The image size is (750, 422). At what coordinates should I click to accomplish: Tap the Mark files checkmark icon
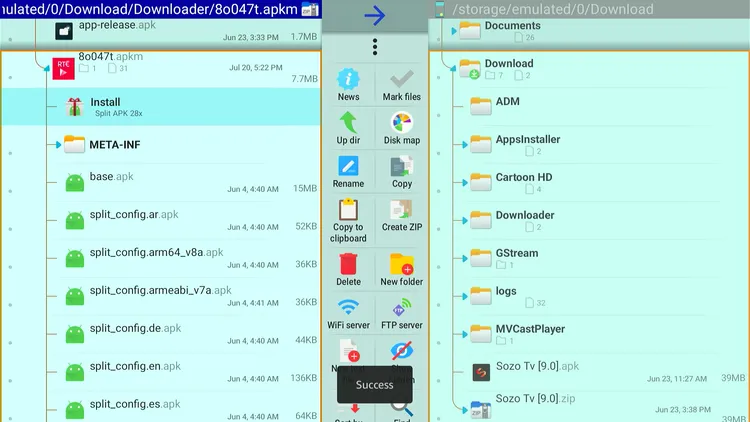401,79
